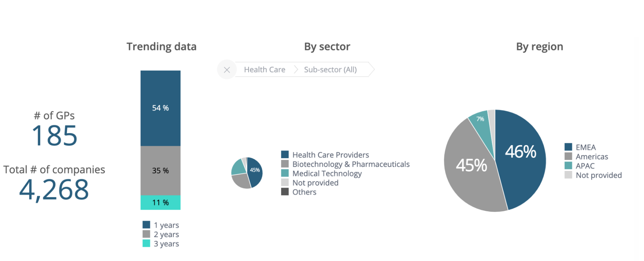
Task: Click the 11 % teal bar segment
Action: coord(160,203)
